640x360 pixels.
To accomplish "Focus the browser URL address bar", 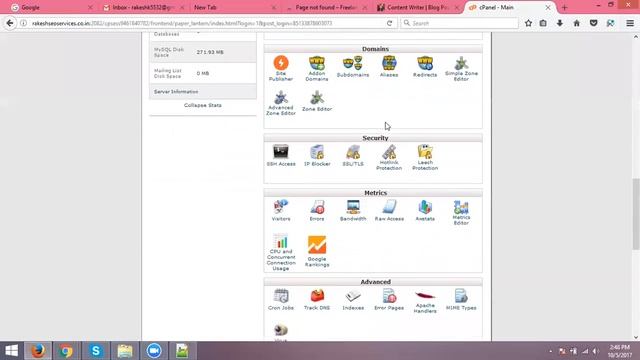I will [x=204, y=23].
